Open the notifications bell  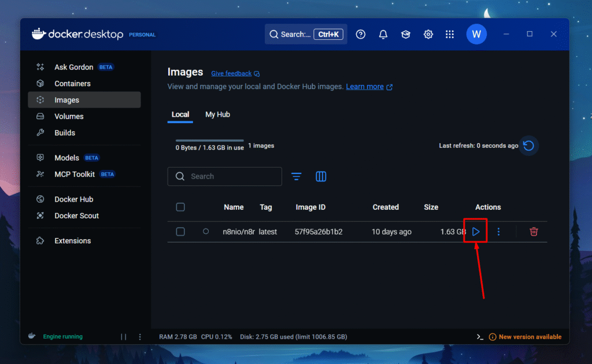[383, 35]
